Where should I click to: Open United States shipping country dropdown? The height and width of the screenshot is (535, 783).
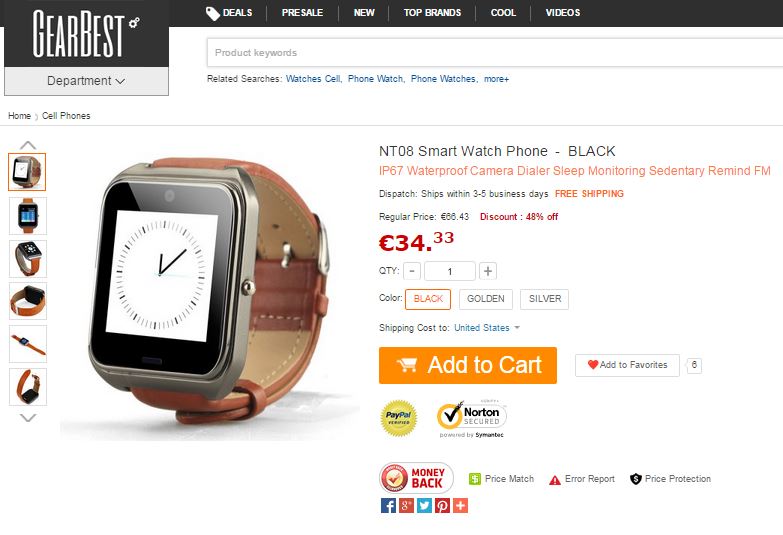coord(487,328)
